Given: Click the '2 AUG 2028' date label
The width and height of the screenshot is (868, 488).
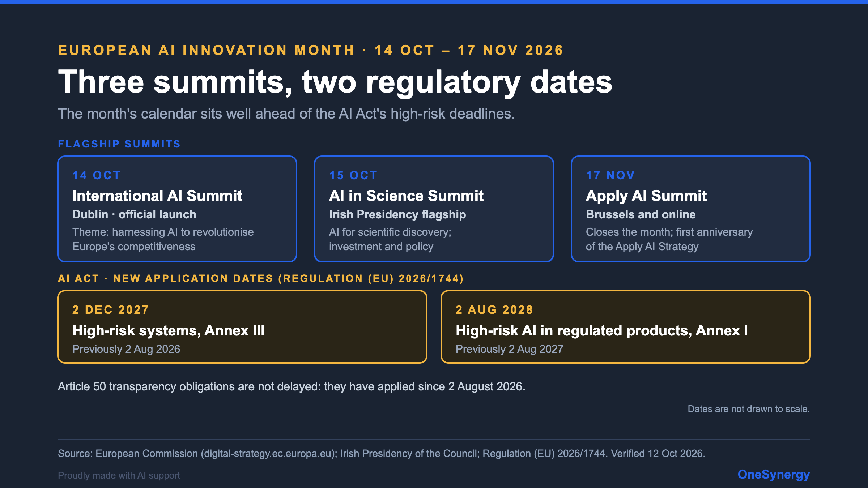Looking at the screenshot, I should tap(494, 310).
